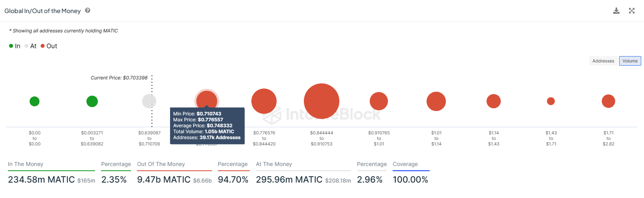Screen dimensions: 644x198
Task: Click the highlighted red bubble above tooltip
Action: pyautogui.click(x=207, y=99)
